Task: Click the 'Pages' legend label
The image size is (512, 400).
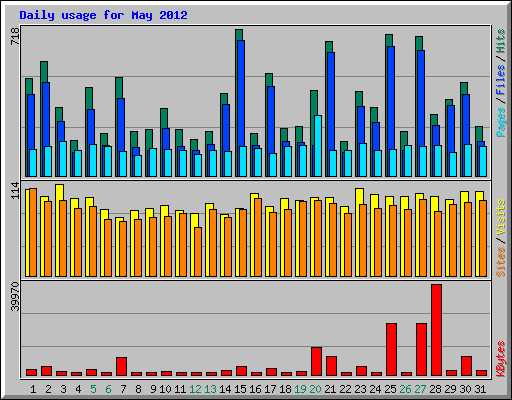Action: pyautogui.click(x=500, y=122)
